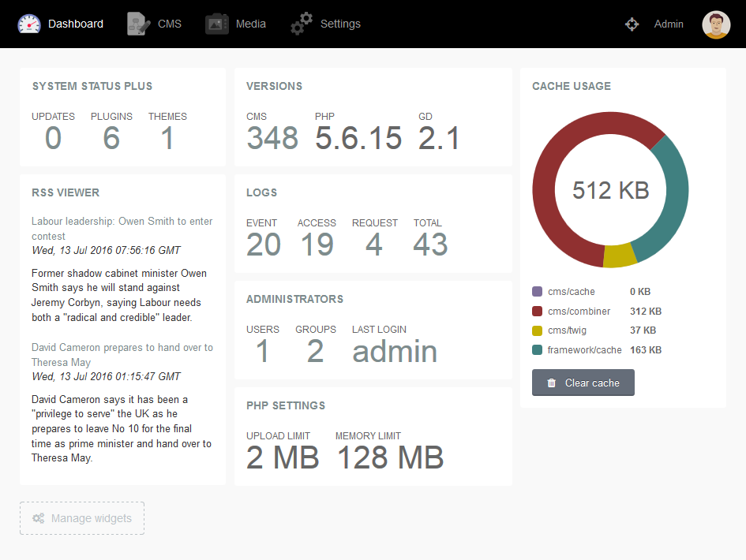Open the Media camera icon
This screenshot has height=560, width=746.
pyautogui.click(x=217, y=24)
